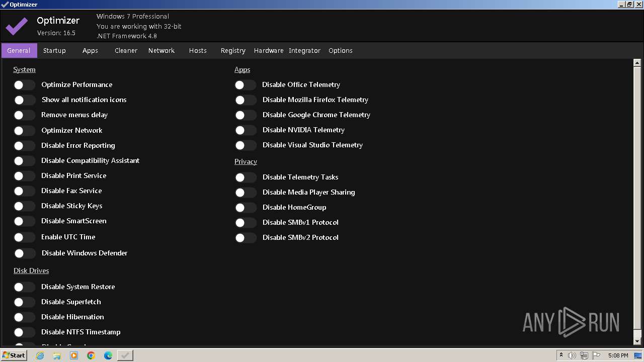Toggle Disable SmartScreen
Viewport: 644px width, 362px height.
(x=24, y=221)
